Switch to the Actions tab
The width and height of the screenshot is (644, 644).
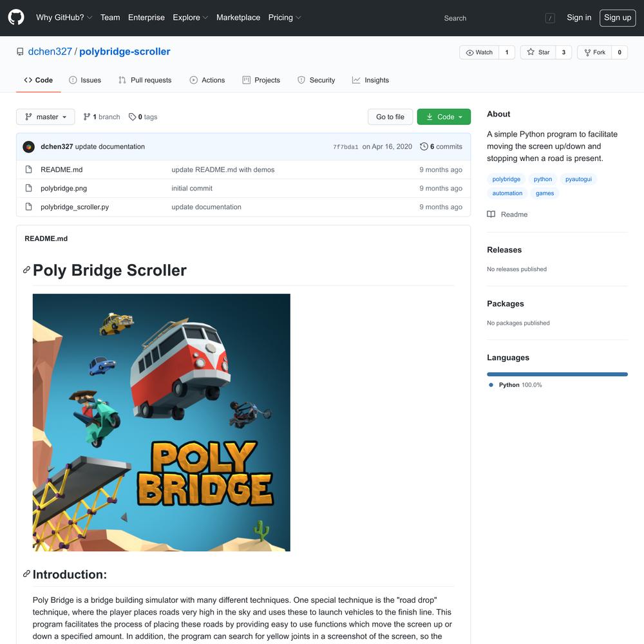pyautogui.click(x=207, y=80)
